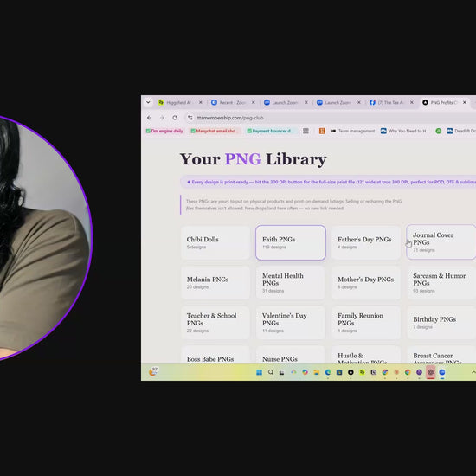Open the Chibi Dolls category card

coord(215,242)
